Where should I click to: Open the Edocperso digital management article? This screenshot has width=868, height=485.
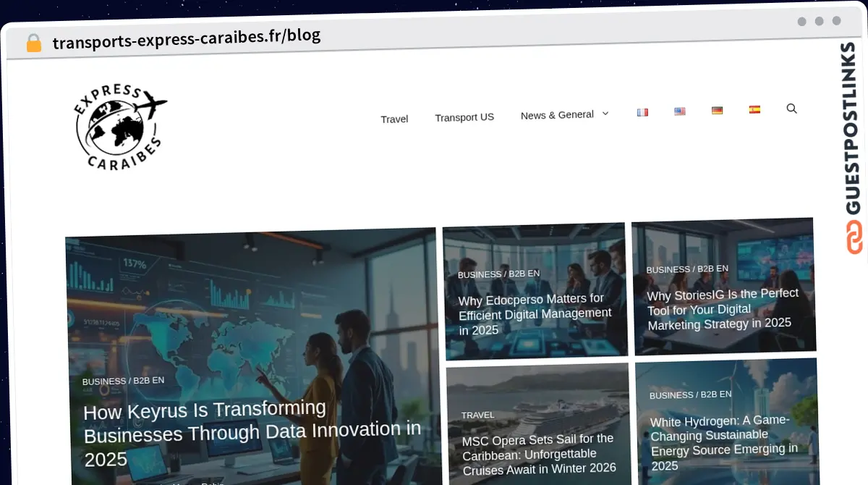(x=535, y=314)
